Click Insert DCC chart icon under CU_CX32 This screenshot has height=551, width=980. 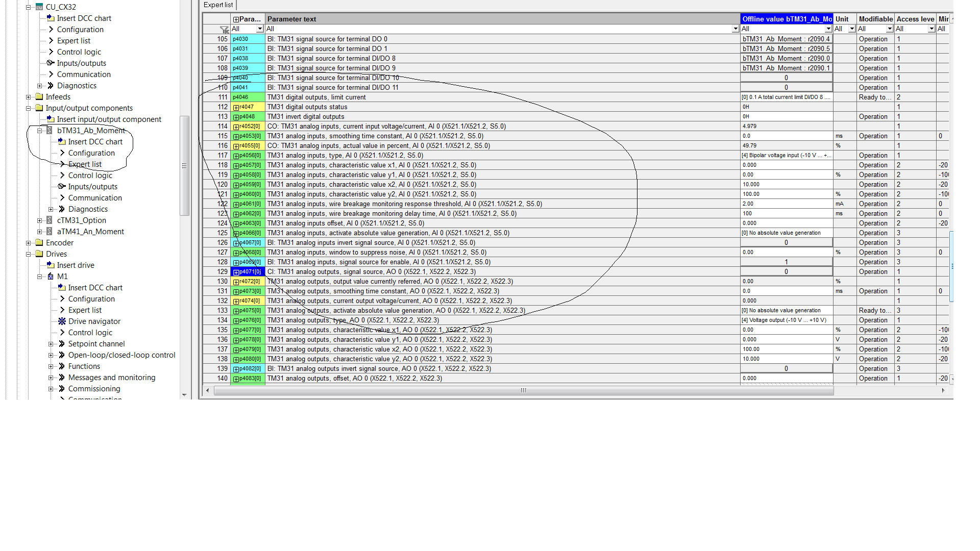(51, 18)
